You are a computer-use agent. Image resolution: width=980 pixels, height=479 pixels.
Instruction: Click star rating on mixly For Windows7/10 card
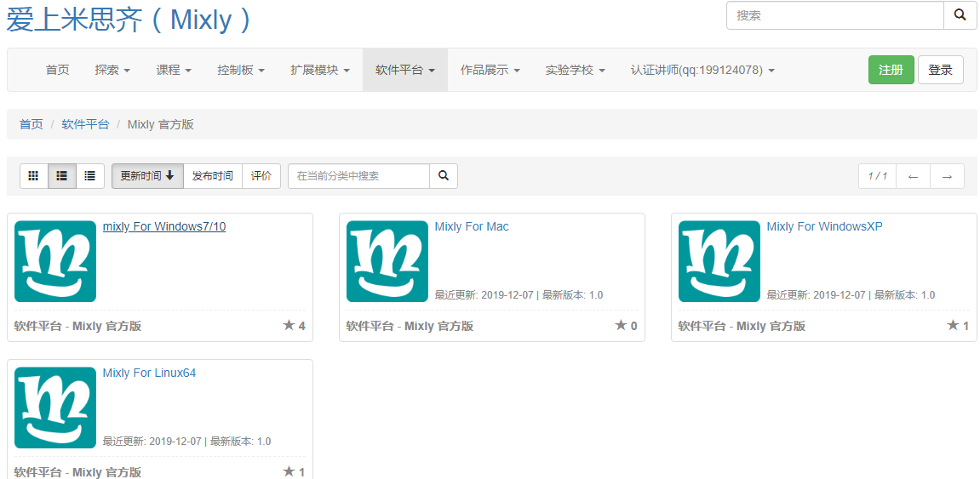[x=294, y=325]
